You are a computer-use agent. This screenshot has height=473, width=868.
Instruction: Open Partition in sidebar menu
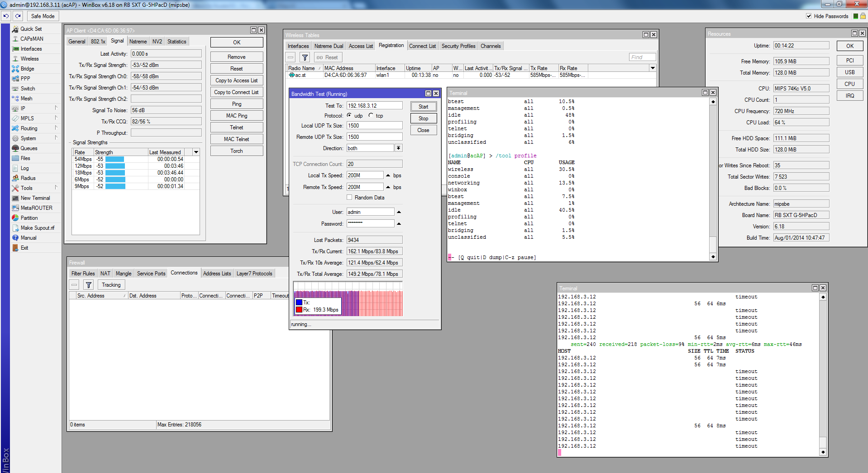(x=29, y=218)
